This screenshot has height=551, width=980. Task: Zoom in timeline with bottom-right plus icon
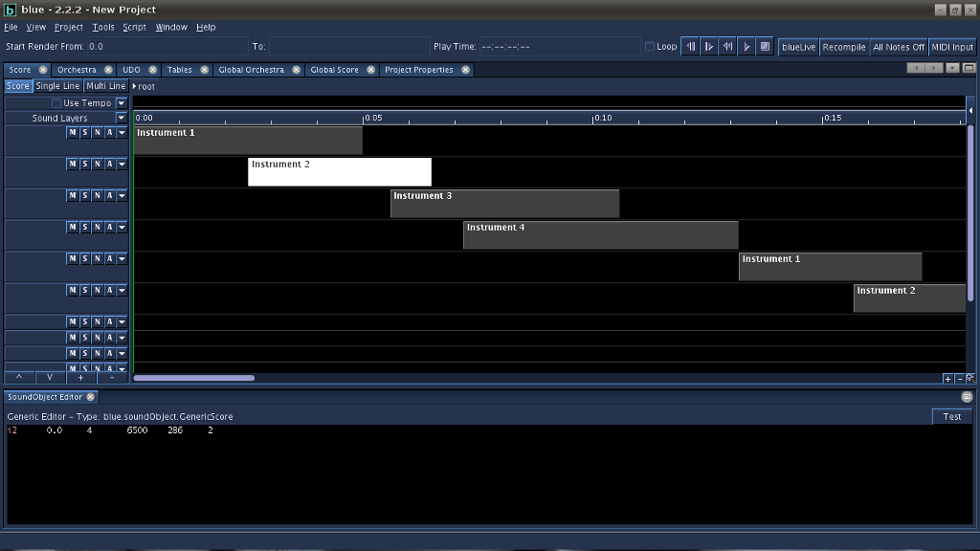[947, 379]
